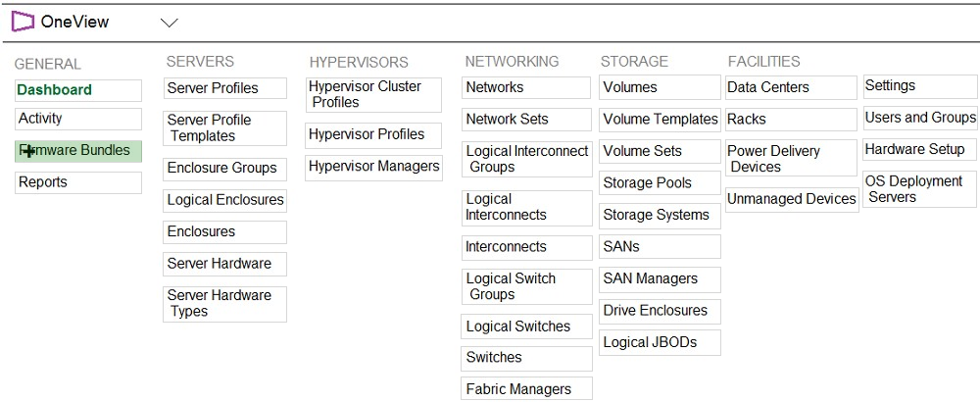980x402 pixels.
Task: Navigate to Enclosure Groups
Action: coord(225,169)
